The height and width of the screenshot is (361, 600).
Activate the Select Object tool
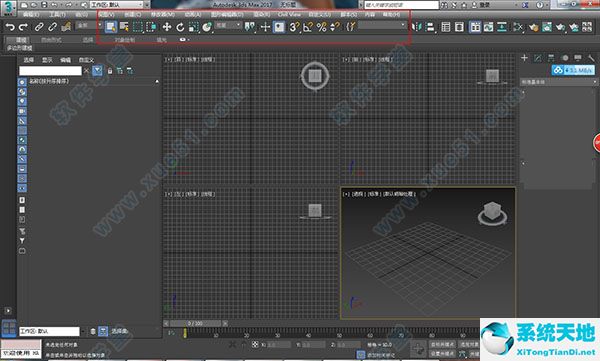pyautogui.click(x=111, y=27)
